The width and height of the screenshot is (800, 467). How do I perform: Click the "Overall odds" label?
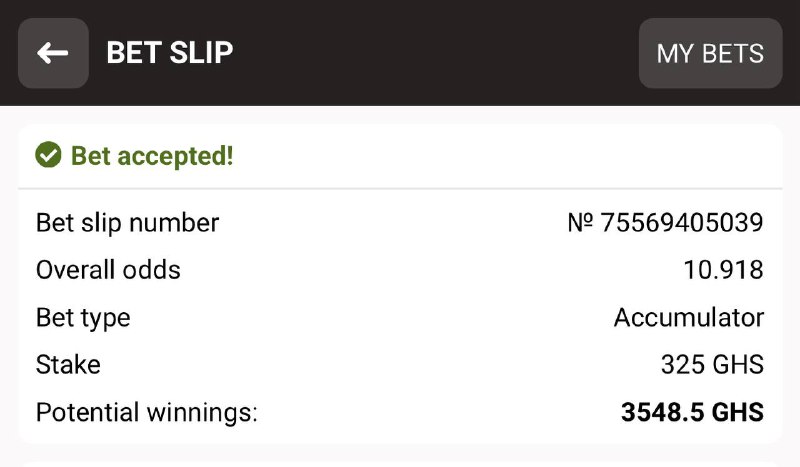click(x=108, y=270)
